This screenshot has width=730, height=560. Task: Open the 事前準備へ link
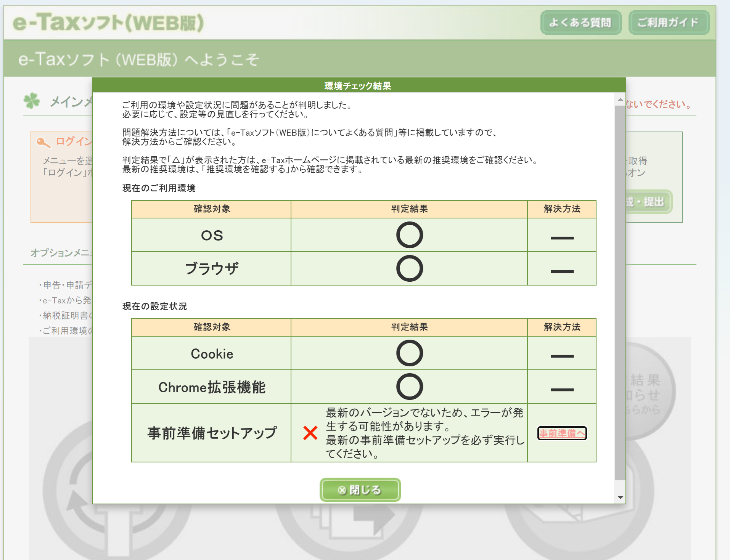click(562, 433)
